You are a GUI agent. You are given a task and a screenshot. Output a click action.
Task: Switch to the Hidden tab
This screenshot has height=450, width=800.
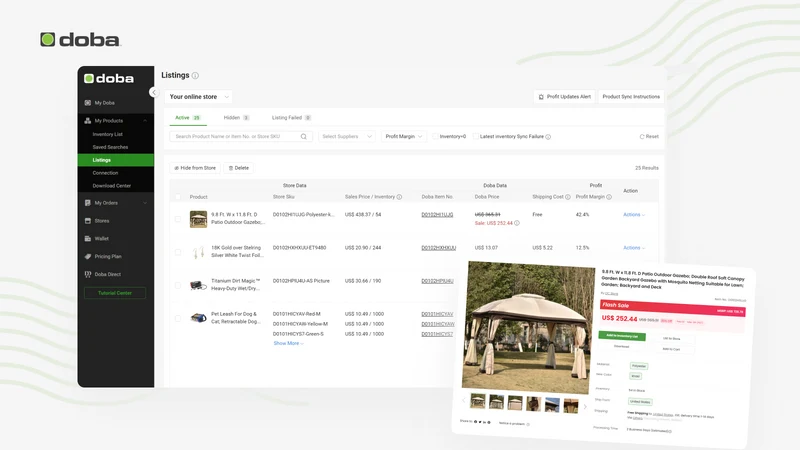[x=236, y=118]
